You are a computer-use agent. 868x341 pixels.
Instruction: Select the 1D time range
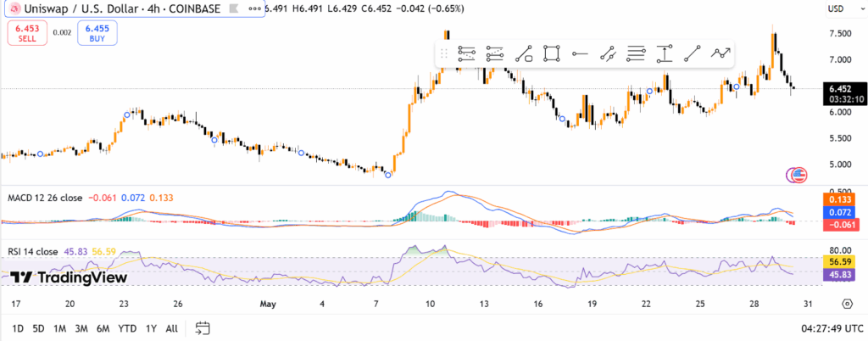pos(18,328)
